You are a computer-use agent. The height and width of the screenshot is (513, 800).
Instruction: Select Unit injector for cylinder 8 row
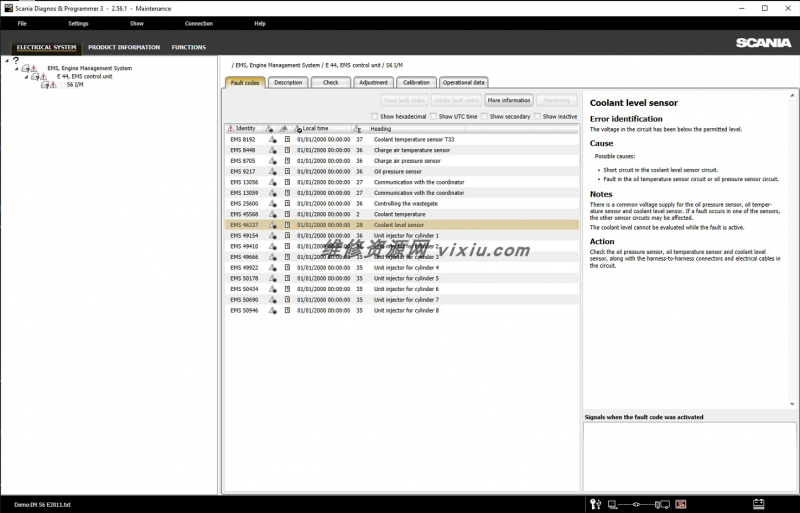pyautogui.click(x=402, y=310)
